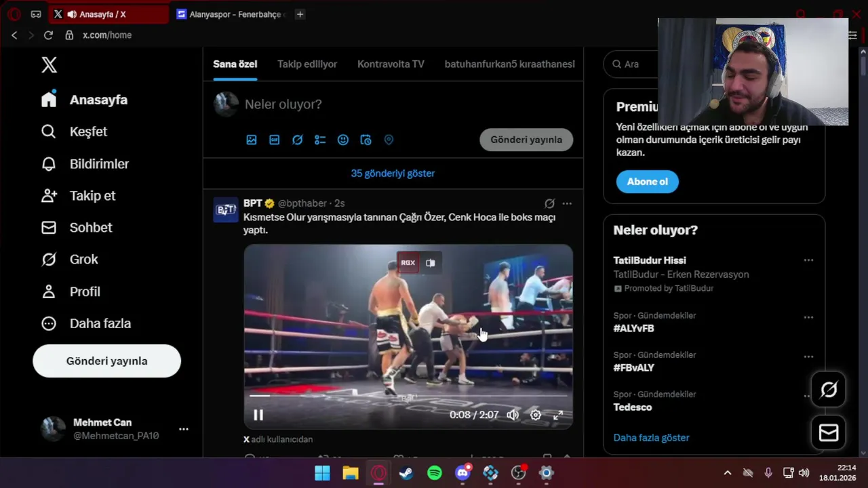868x488 pixels.
Task: Open Takip et page
Action: [x=78, y=196]
